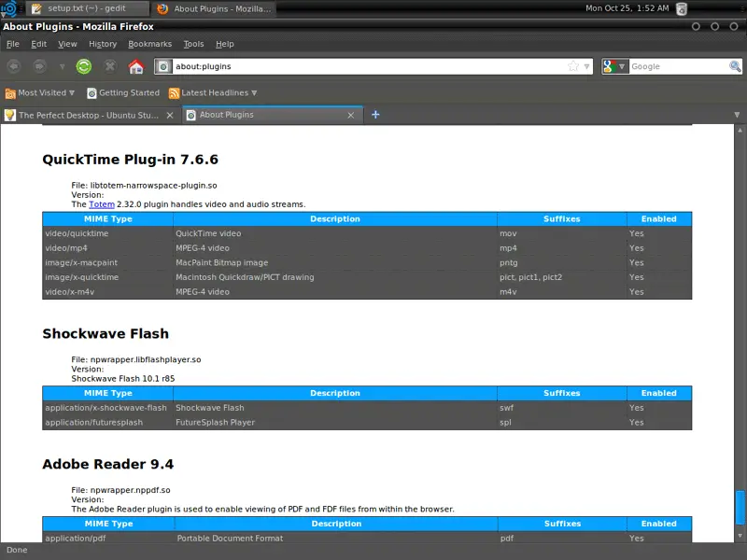This screenshot has height=560, width=747.
Task: Click the blue vertical scrollbar thumb
Action: click(x=740, y=507)
